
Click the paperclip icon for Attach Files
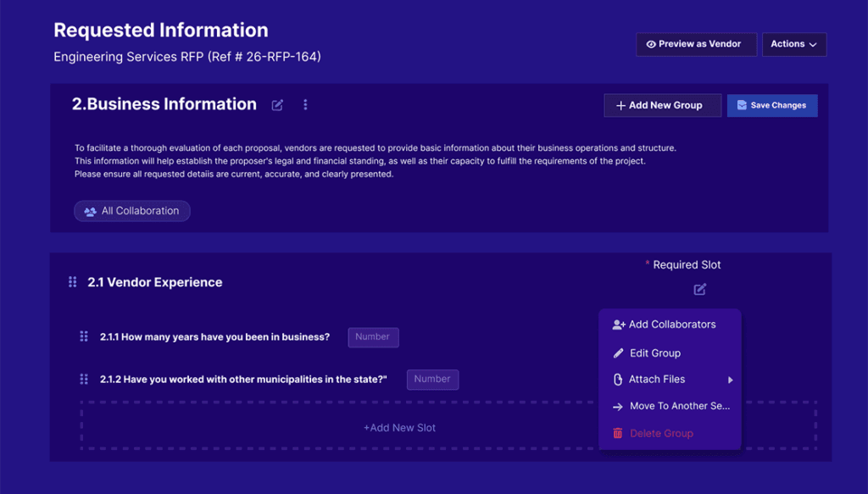click(x=618, y=380)
